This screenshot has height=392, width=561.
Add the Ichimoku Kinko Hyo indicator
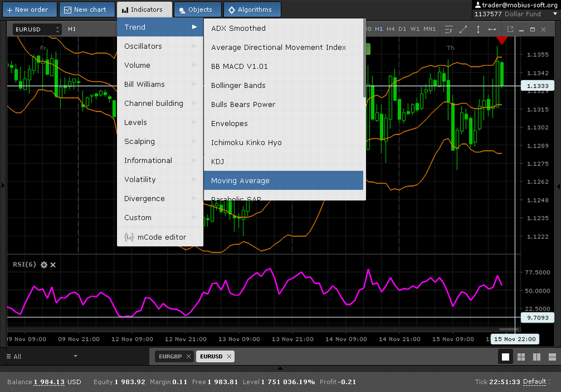click(x=283, y=143)
